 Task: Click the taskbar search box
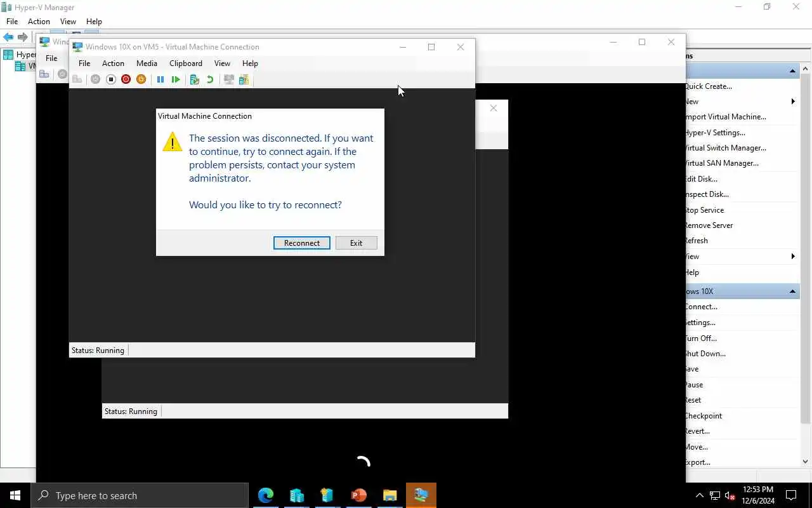[x=140, y=495]
